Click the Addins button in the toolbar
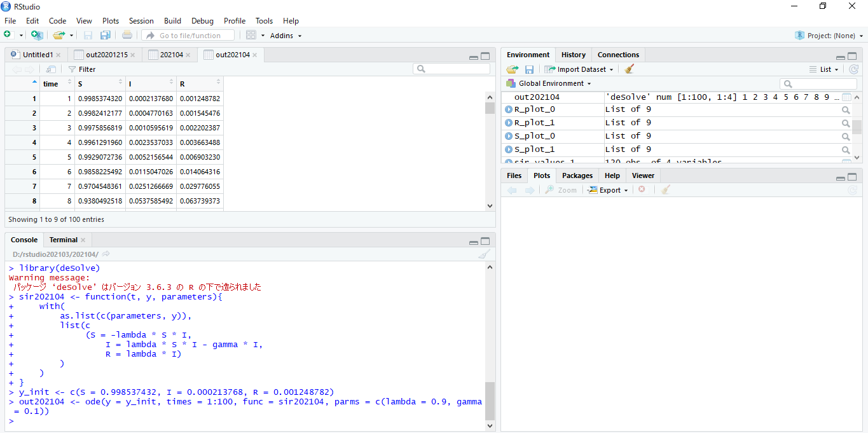Image resolution: width=868 pixels, height=433 pixels. [286, 36]
